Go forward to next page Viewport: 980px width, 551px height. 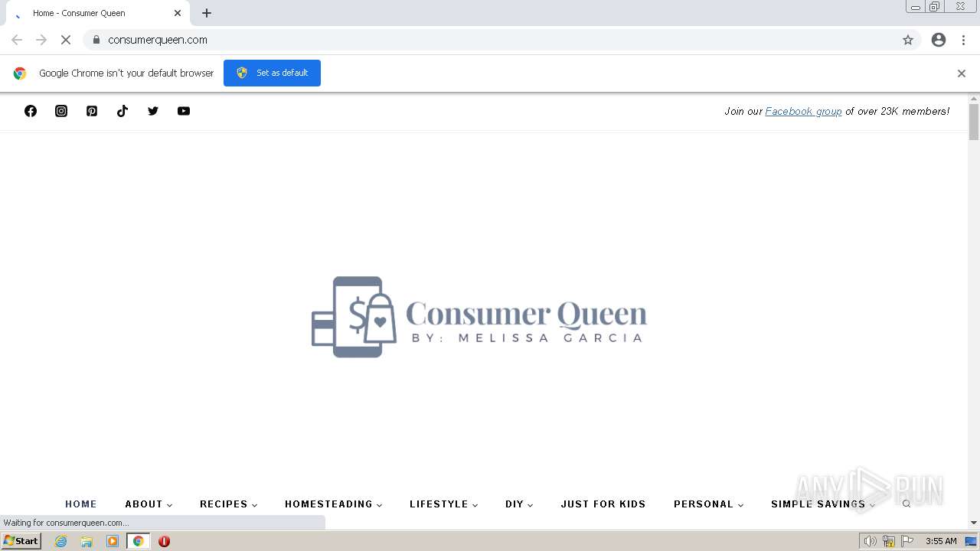point(41,40)
